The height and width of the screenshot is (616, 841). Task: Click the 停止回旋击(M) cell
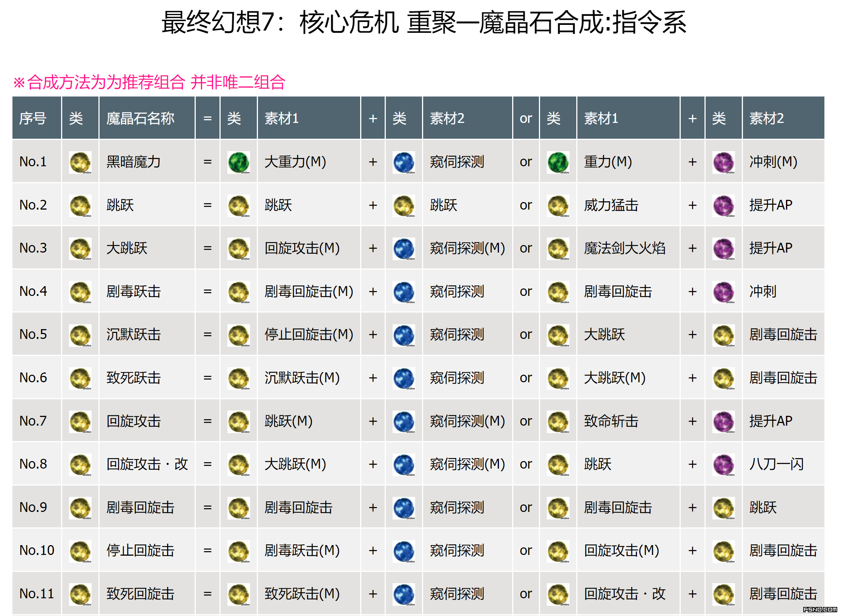[x=309, y=334]
